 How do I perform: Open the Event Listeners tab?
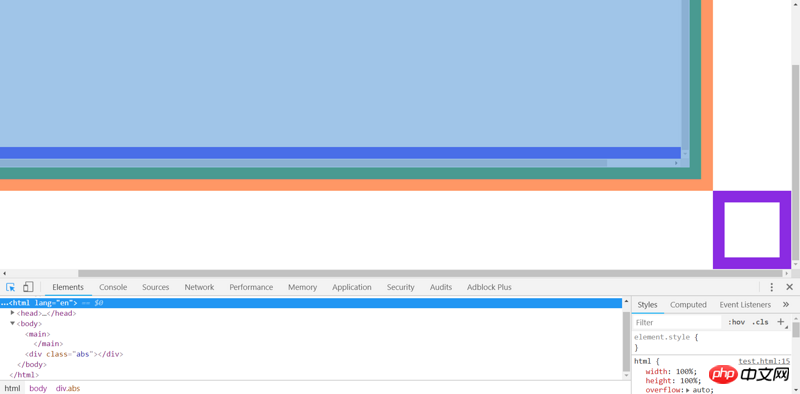[745, 305]
